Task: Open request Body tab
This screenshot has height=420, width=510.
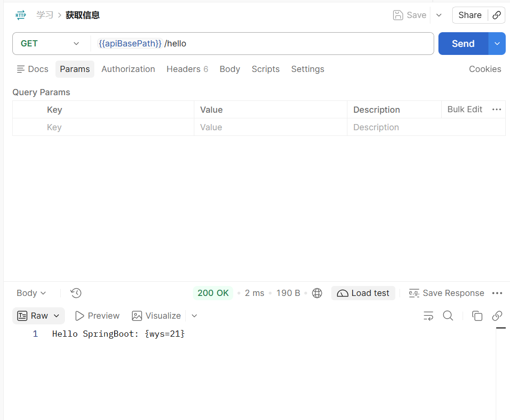Action: coord(229,69)
